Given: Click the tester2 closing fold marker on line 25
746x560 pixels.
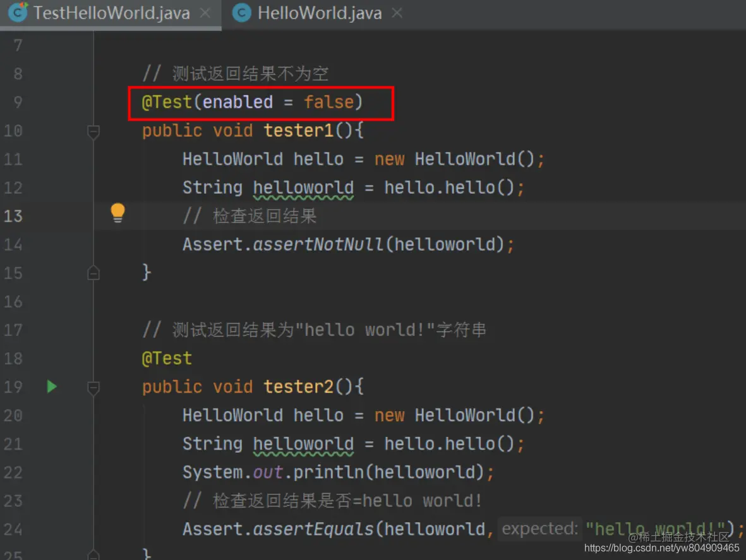Looking at the screenshot, I should tap(93, 555).
